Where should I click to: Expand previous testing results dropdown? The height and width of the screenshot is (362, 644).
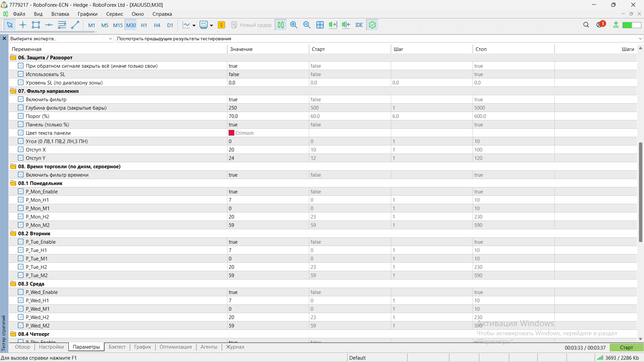click(x=640, y=39)
